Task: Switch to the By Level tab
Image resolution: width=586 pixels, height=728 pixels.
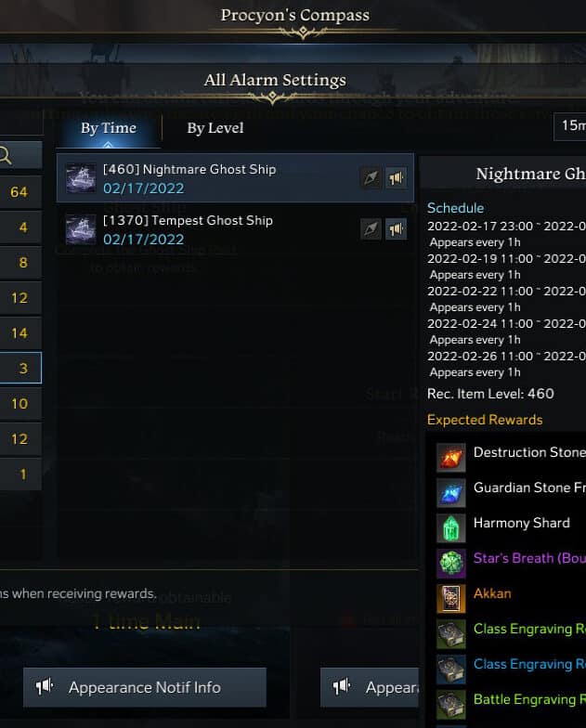Action: (215, 128)
